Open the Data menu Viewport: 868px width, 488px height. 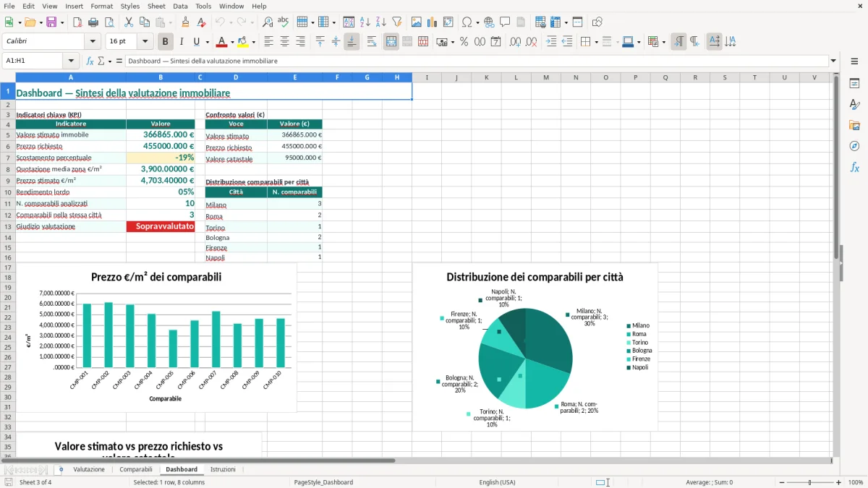(180, 6)
